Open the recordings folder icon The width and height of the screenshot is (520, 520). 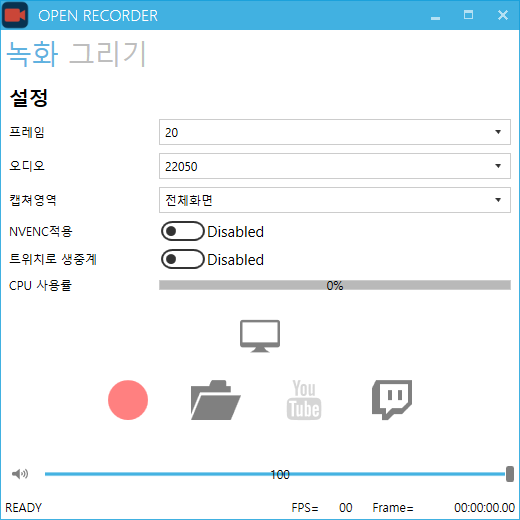point(216,400)
